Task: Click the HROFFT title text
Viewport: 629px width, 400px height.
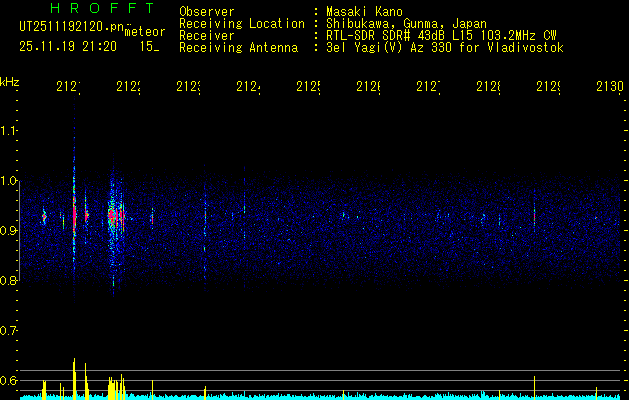Action: [103, 8]
